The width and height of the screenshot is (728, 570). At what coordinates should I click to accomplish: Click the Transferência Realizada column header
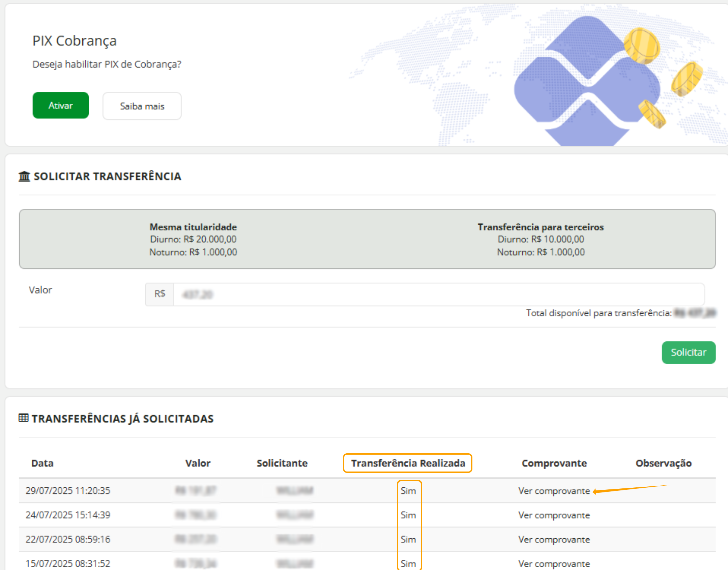408,463
